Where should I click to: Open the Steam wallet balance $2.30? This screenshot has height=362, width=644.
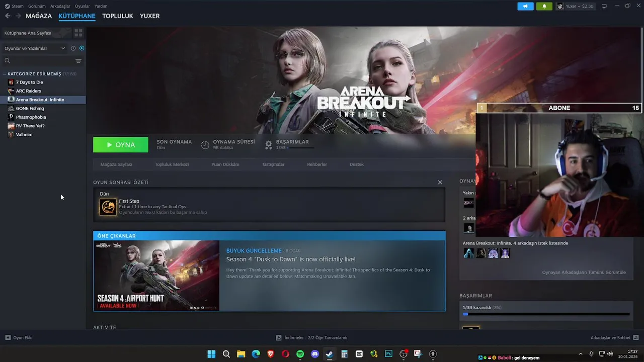[588, 7]
